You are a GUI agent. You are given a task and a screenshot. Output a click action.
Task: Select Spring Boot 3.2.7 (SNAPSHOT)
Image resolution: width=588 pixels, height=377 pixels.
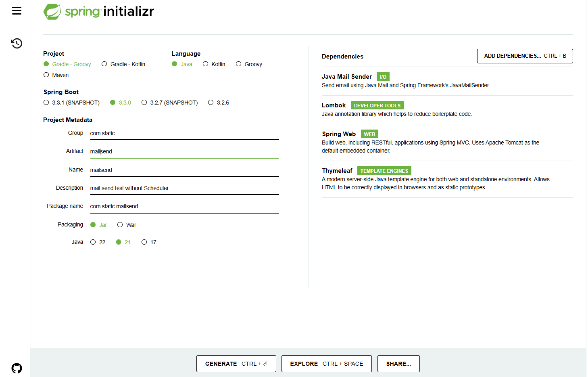pos(170,103)
